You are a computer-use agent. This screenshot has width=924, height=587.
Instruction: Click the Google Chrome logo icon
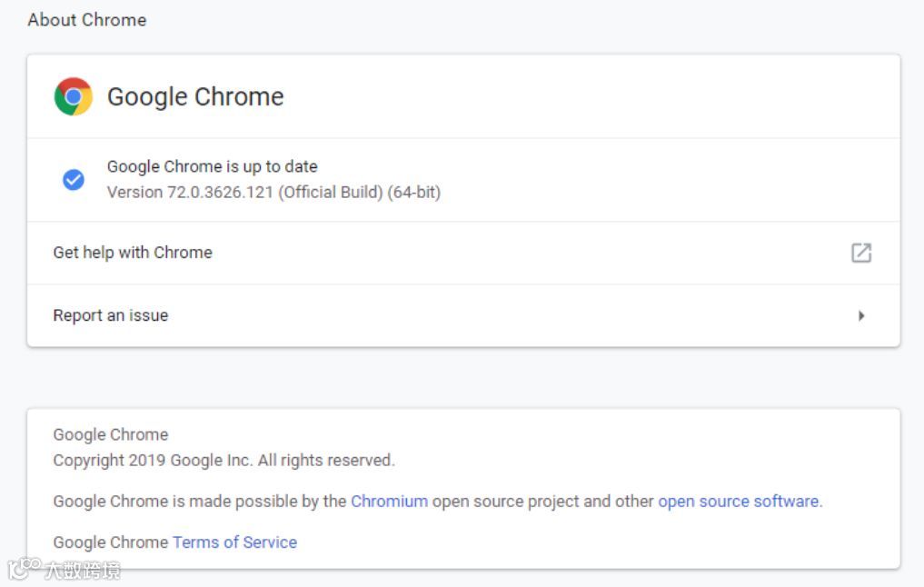tap(74, 96)
